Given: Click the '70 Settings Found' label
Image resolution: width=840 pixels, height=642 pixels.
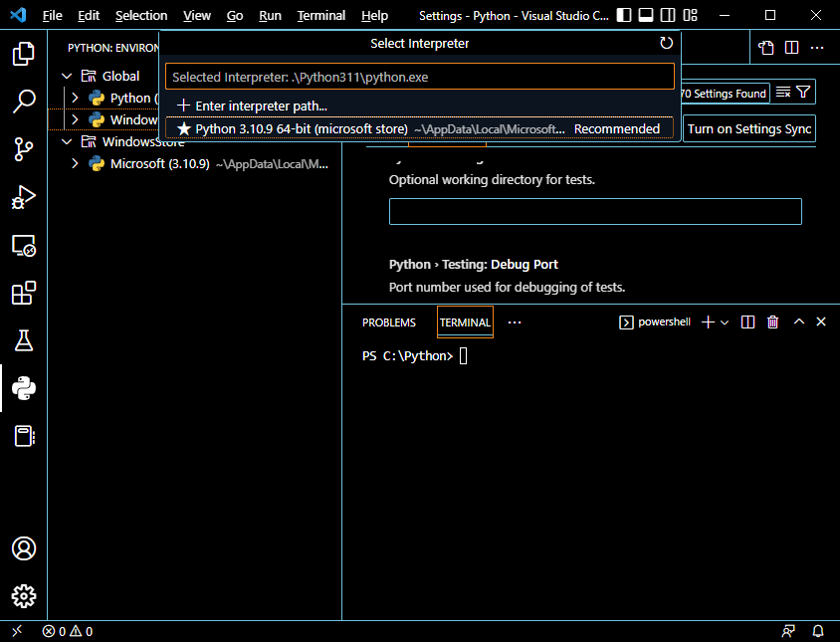Looking at the screenshot, I should pos(723,94).
